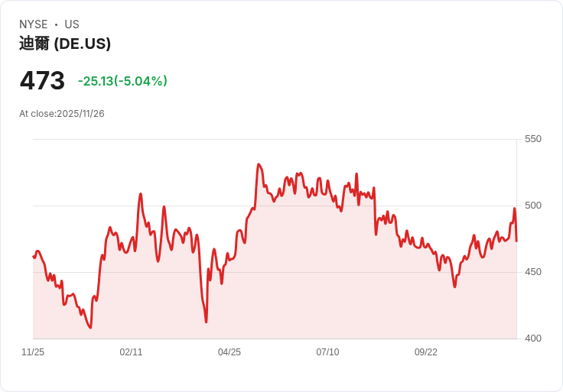Viewport: 563px width, 392px height.
Task: Click the current price 473
Action: tap(42, 80)
